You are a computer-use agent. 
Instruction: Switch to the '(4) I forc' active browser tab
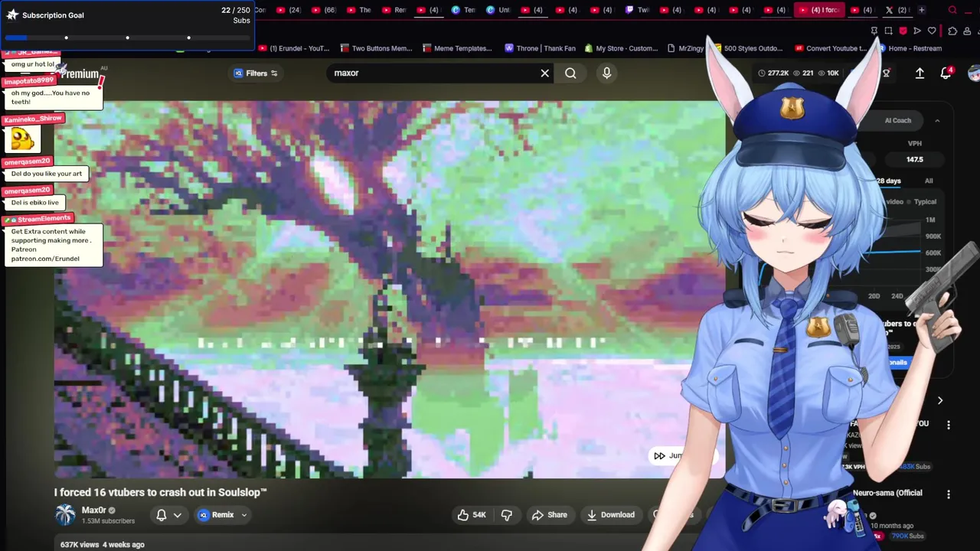[x=820, y=10]
